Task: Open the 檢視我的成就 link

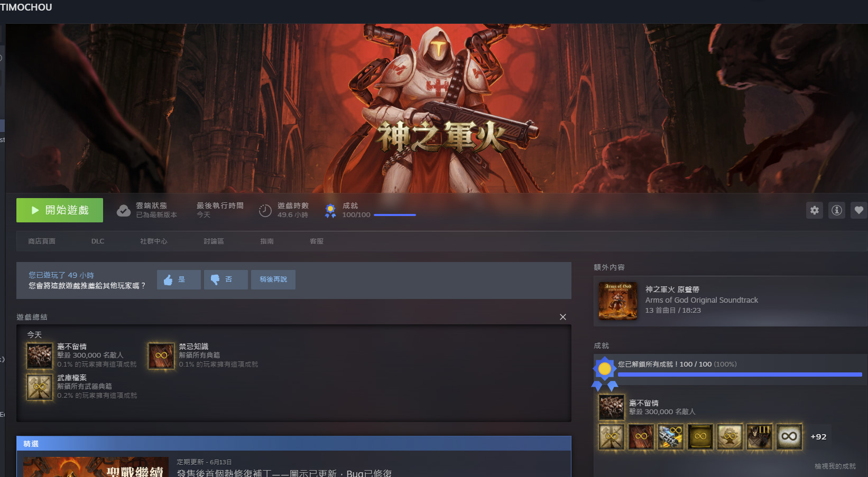Action: [x=835, y=466]
